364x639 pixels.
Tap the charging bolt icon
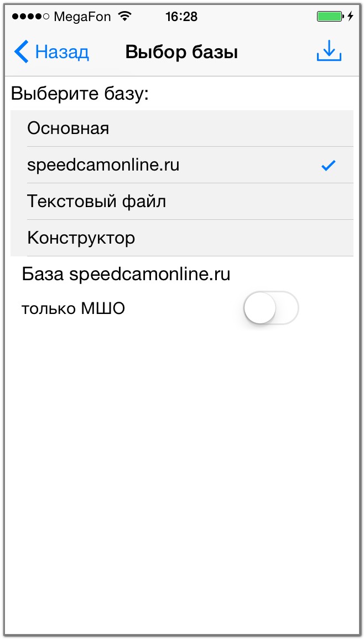[350, 17]
